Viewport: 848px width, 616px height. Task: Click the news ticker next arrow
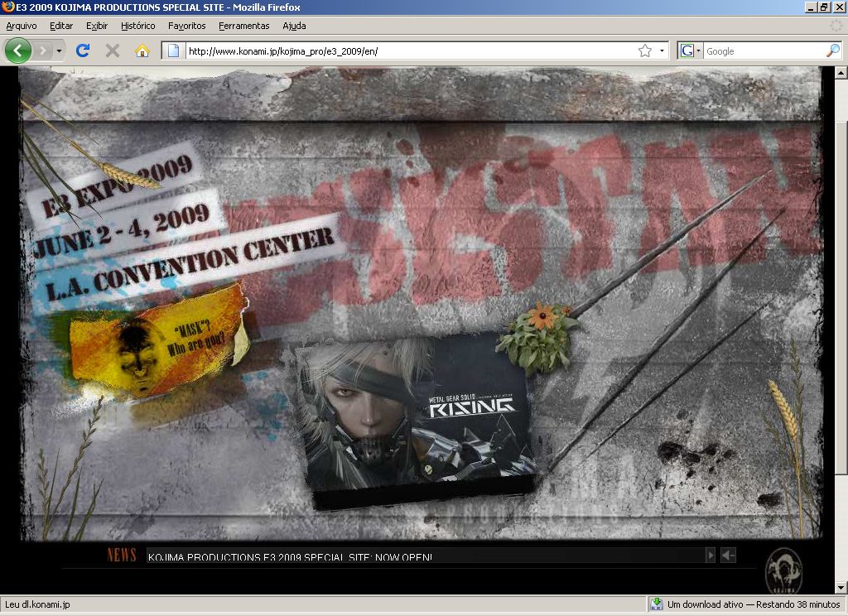710,556
